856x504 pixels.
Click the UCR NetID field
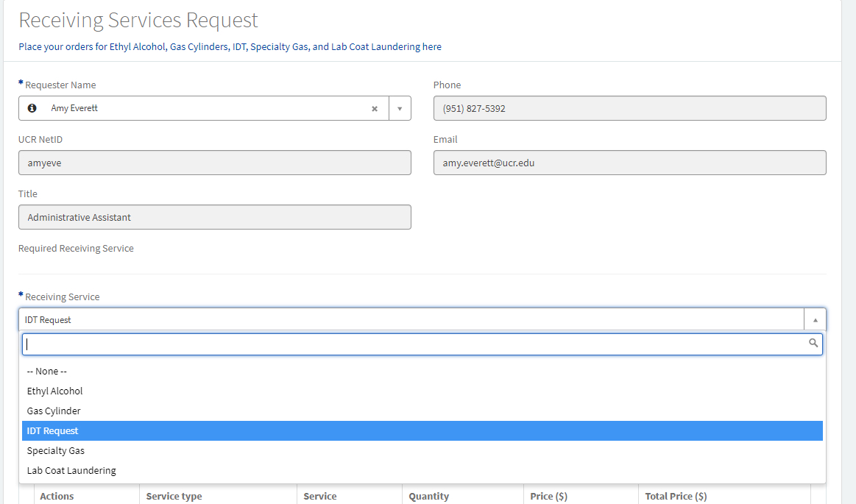click(214, 163)
